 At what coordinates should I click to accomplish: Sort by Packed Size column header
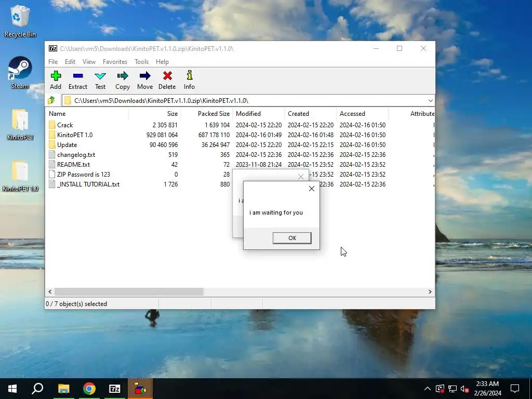(207, 114)
